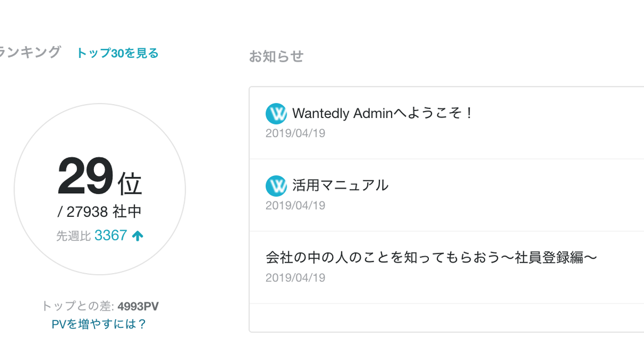Open PVを増やすには？ help link
The height and width of the screenshot is (338, 644).
click(99, 324)
